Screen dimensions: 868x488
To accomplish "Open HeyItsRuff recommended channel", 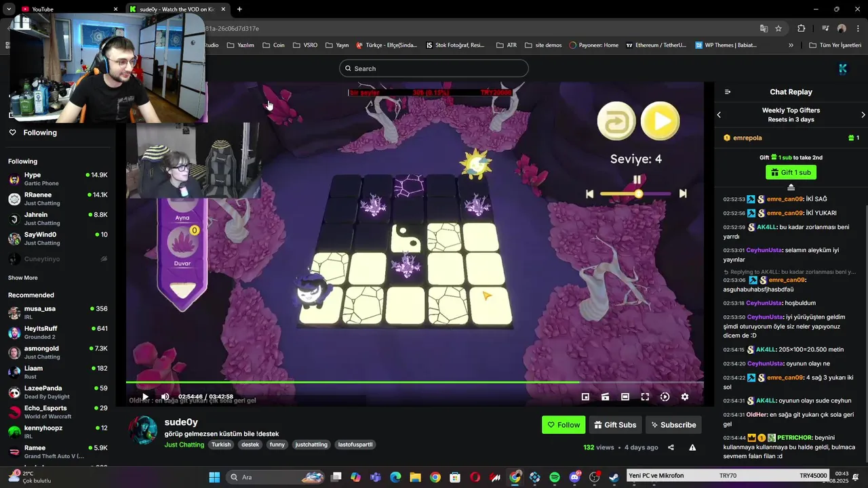I will tap(58, 332).
